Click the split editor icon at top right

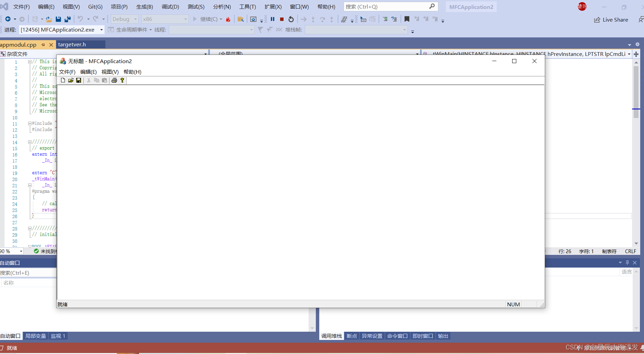[636, 54]
